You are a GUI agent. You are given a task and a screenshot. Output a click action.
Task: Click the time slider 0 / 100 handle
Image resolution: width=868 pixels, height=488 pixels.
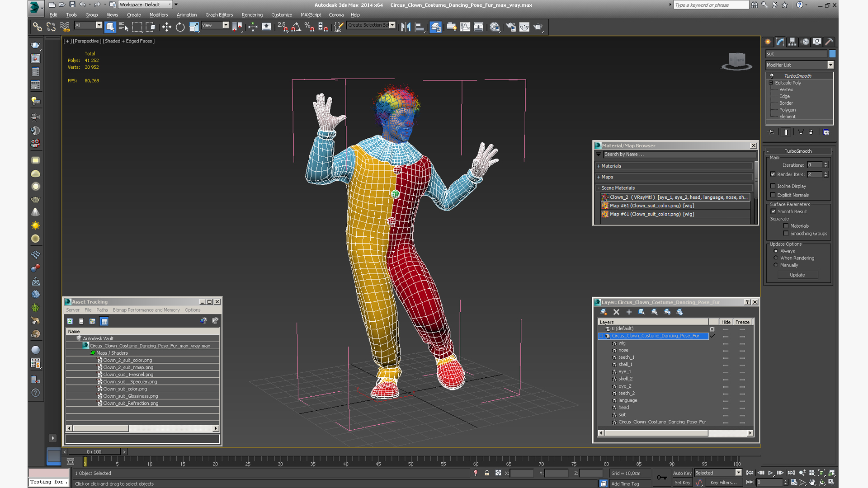click(94, 451)
